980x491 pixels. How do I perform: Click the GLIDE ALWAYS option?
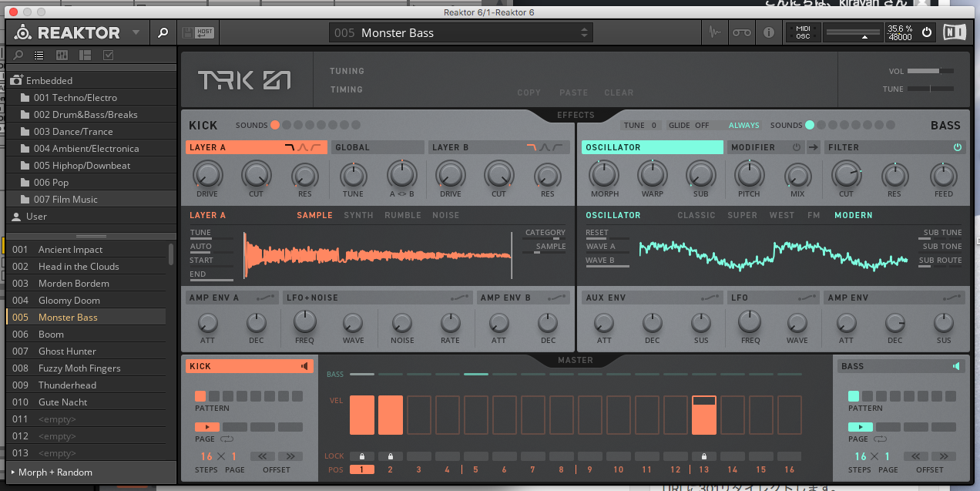pos(743,126)
